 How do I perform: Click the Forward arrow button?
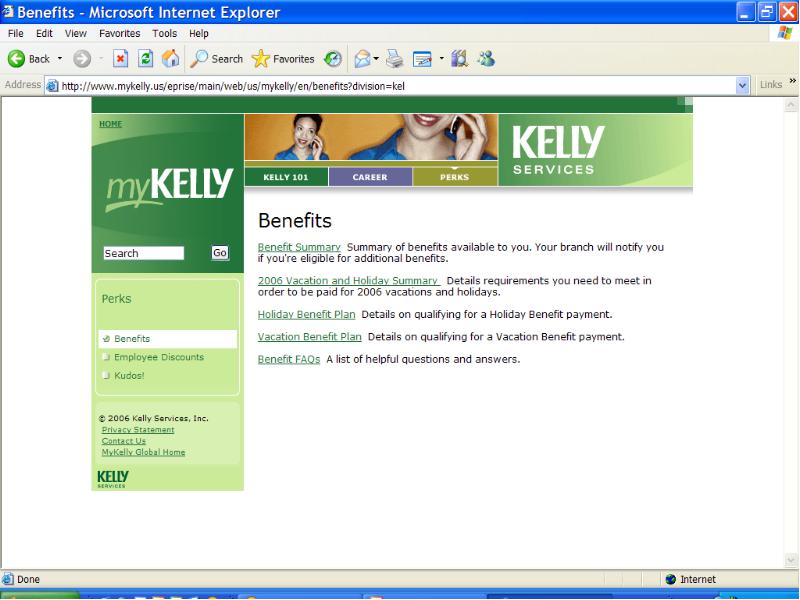82,59
